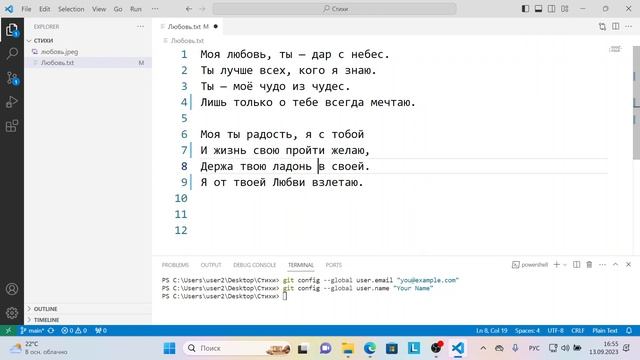Maximize the panel with chevron up

616,264
